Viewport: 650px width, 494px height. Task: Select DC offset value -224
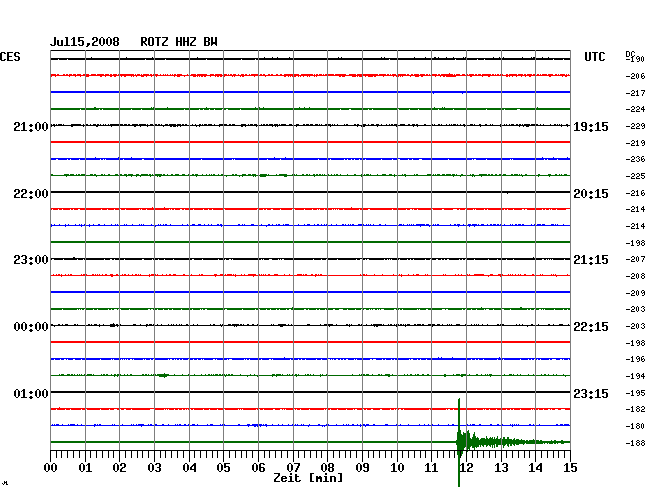[635, 109]
